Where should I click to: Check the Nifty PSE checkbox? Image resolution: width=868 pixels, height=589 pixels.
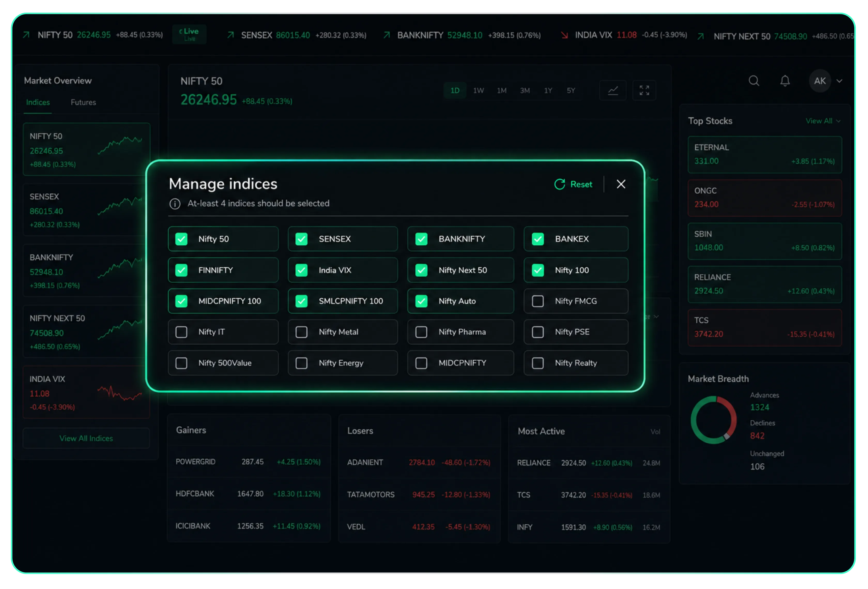click(537, 332)
